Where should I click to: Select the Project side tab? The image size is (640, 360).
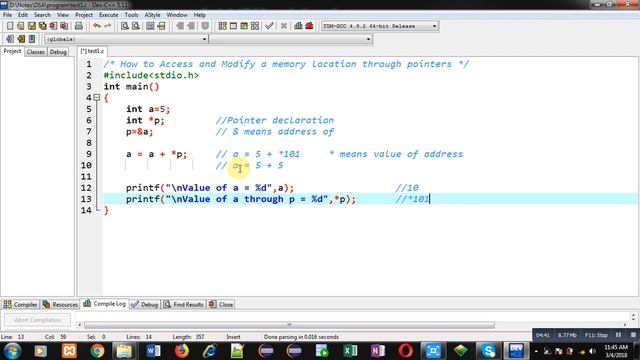[12, 51]
